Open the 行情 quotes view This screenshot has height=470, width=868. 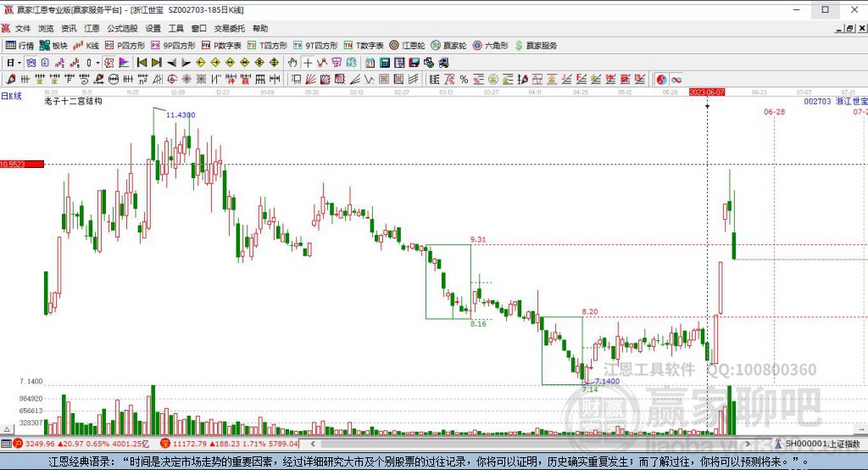[x=20, y=46]
